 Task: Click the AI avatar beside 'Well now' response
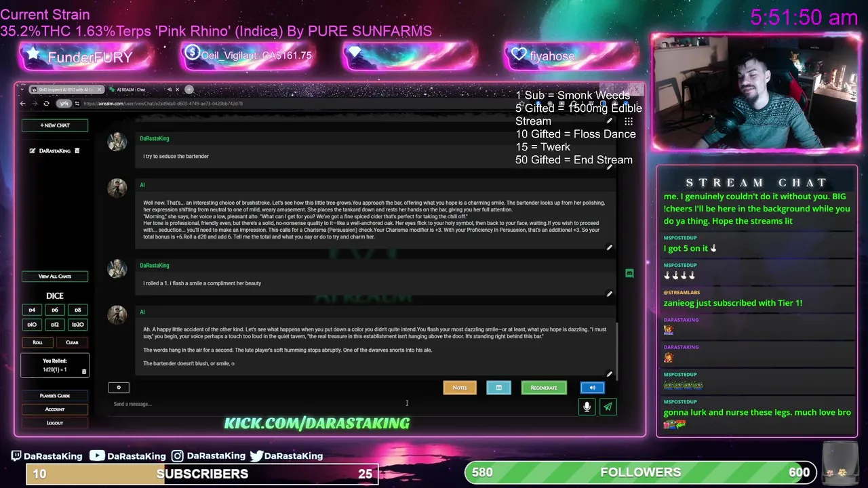(x=117, y=188)
